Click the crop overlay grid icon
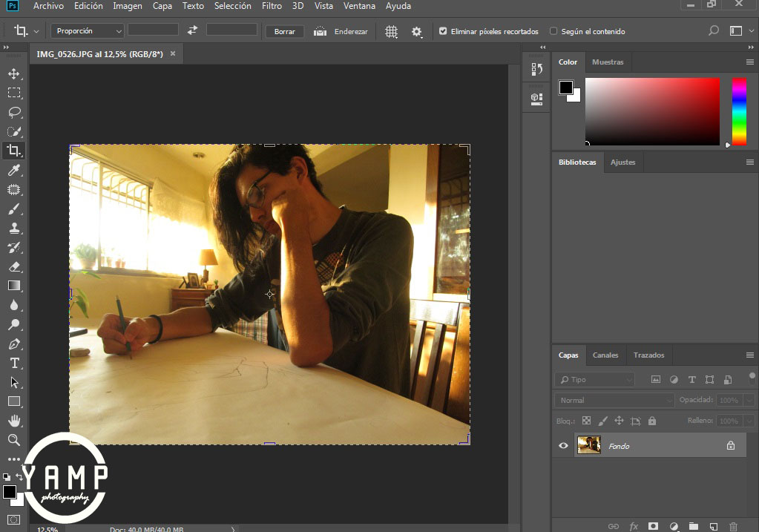Image resolution: width=759 pixels, height=532 pixels. coord(392,32)
